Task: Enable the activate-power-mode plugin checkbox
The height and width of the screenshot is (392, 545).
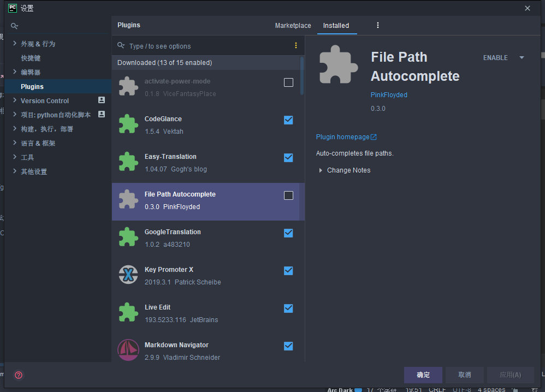Action: 288,82
